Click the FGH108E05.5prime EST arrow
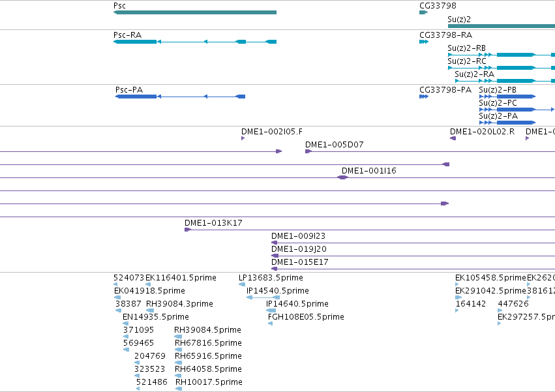 pyautogui.click(x=271, y=324)
